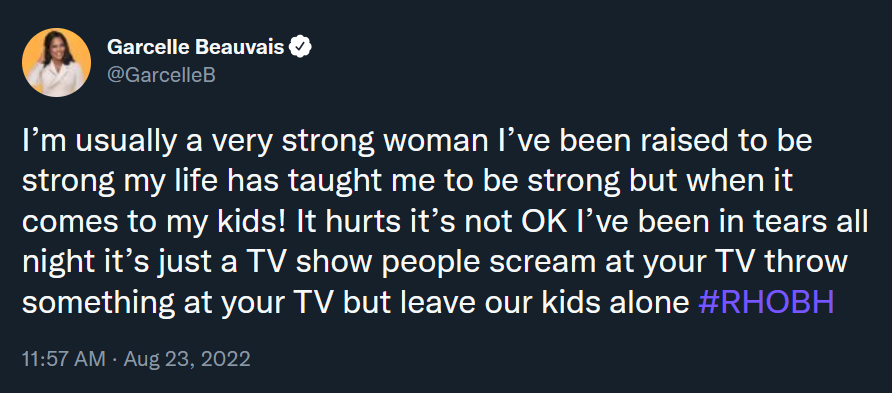Click the white jacket in the profile photo
Image resolution: width=892 pixels, height=393 pixels.
click(x=56, y=78)
